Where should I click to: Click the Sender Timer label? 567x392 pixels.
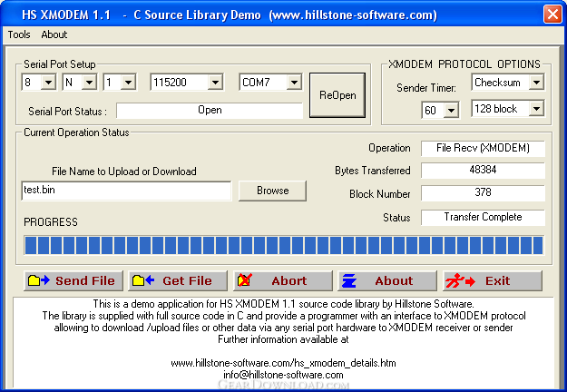point(426,88)
